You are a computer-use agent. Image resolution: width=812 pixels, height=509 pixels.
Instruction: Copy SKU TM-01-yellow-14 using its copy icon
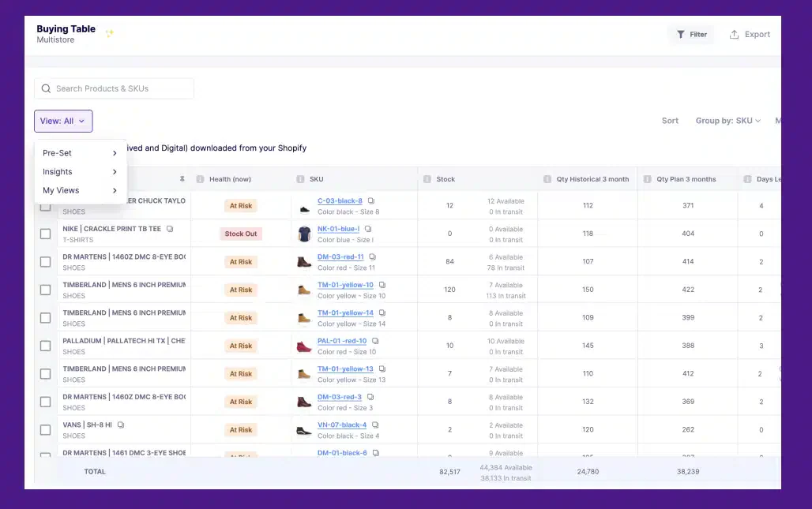382,313
